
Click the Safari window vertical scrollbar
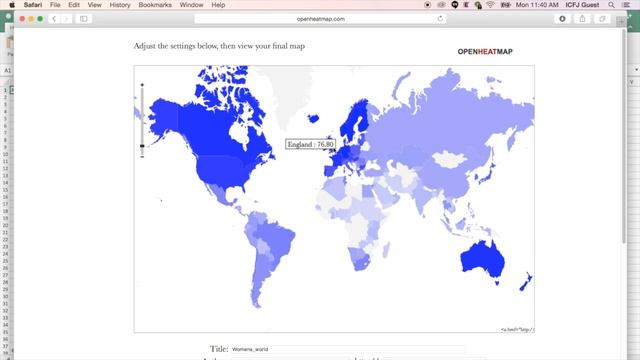(x=624, y=137)
